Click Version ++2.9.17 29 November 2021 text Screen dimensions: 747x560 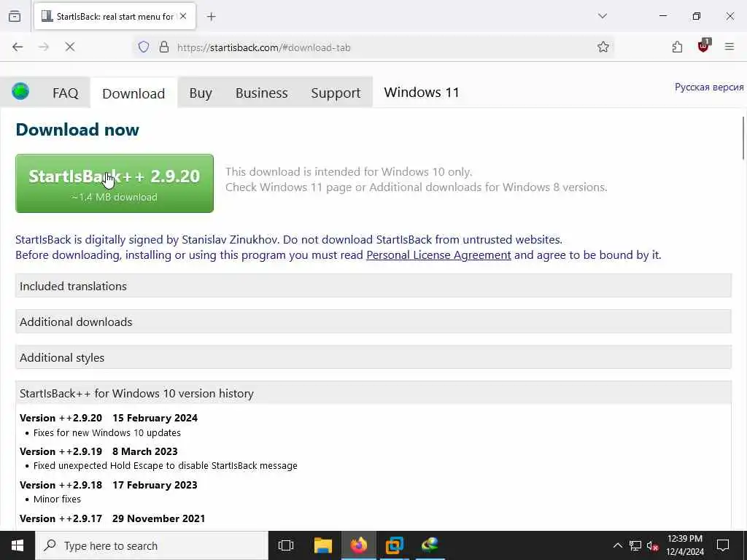pyautogui.click(x=112, y=518)
